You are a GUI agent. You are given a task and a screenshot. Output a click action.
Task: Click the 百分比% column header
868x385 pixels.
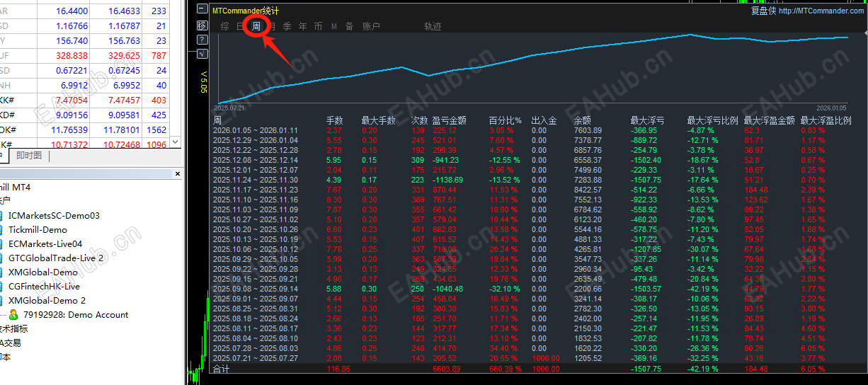point(506,120)
